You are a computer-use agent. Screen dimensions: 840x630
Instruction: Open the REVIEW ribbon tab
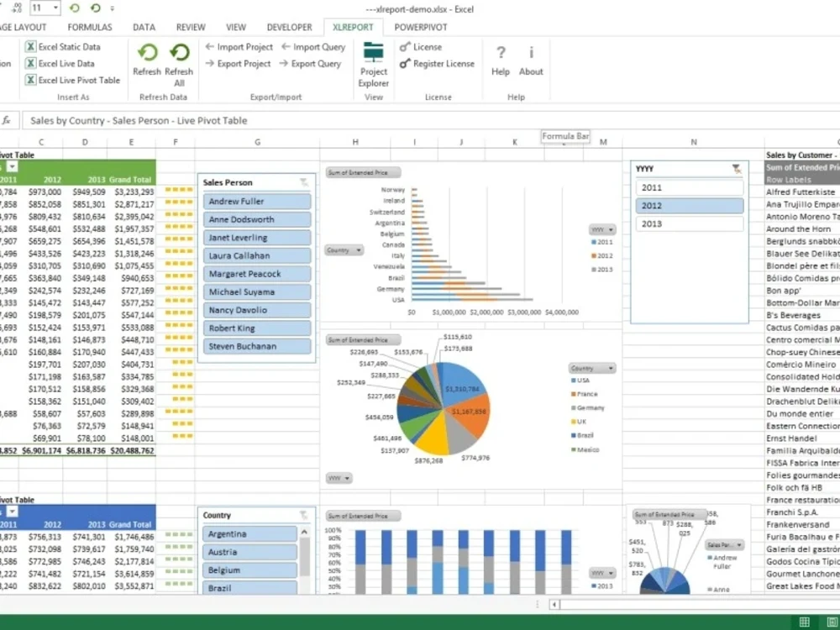click(x=191, y=28)
